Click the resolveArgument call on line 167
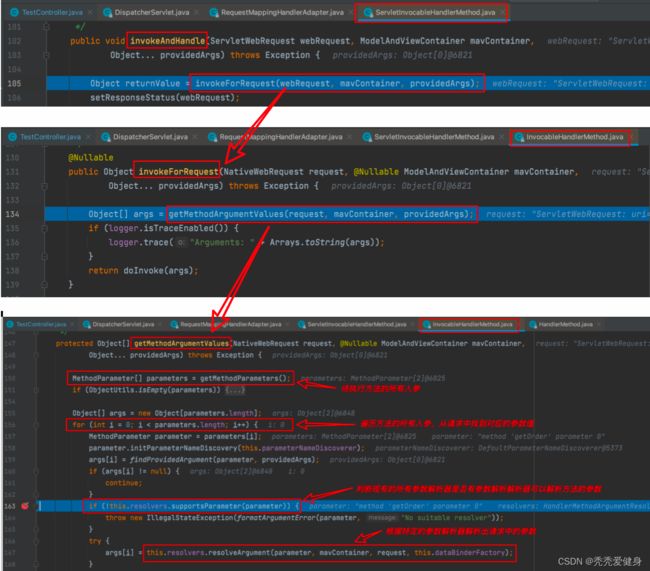Image resolution: width=650 pixels, height=571 pixels. pos(330,552)
